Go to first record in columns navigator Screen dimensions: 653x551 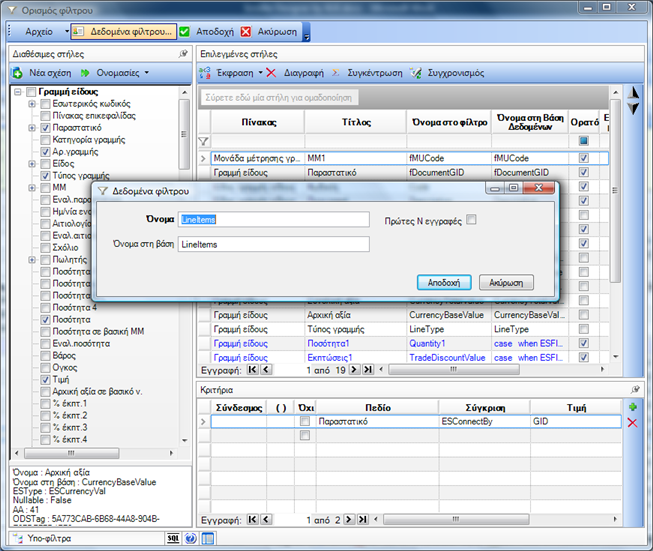(x=252, y=369)
